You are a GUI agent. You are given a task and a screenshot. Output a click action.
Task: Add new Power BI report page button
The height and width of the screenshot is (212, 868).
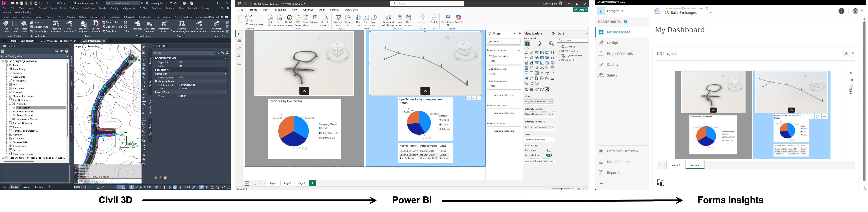(x=313, y=183)
